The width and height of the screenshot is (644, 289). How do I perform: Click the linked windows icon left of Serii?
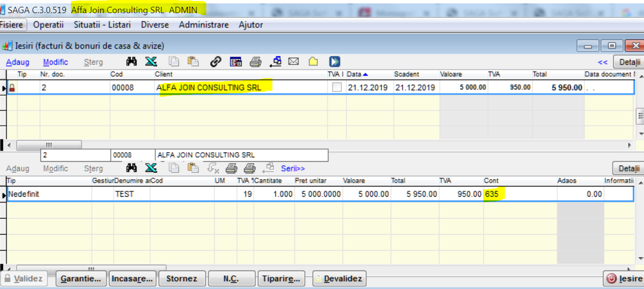click(x=268, y=168)
